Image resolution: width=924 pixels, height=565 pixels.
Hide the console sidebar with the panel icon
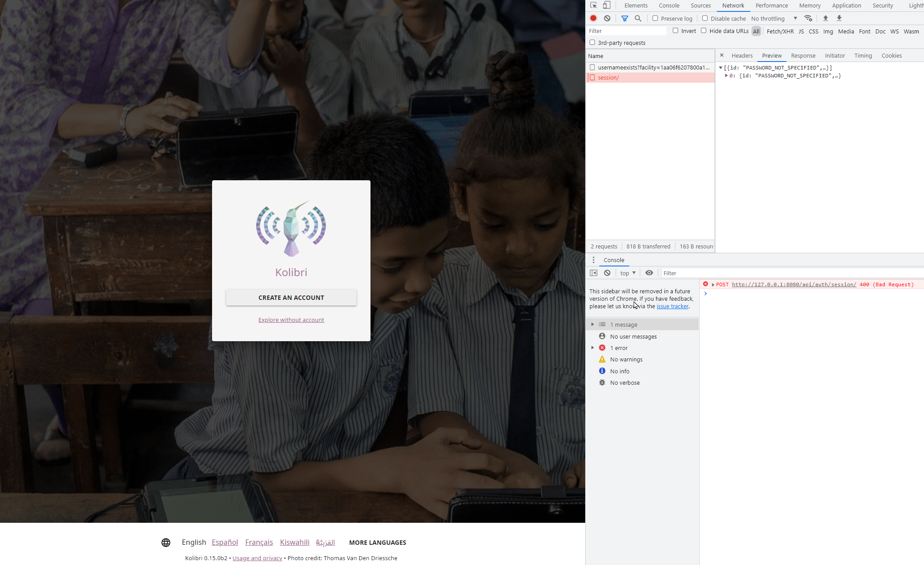tap(594, 273)
